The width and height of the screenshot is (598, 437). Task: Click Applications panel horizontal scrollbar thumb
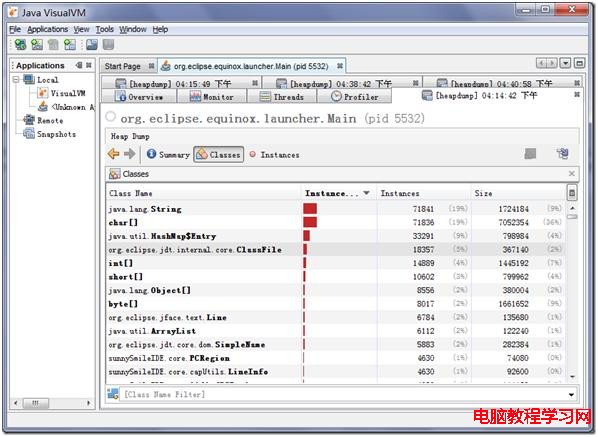[35, 403]
